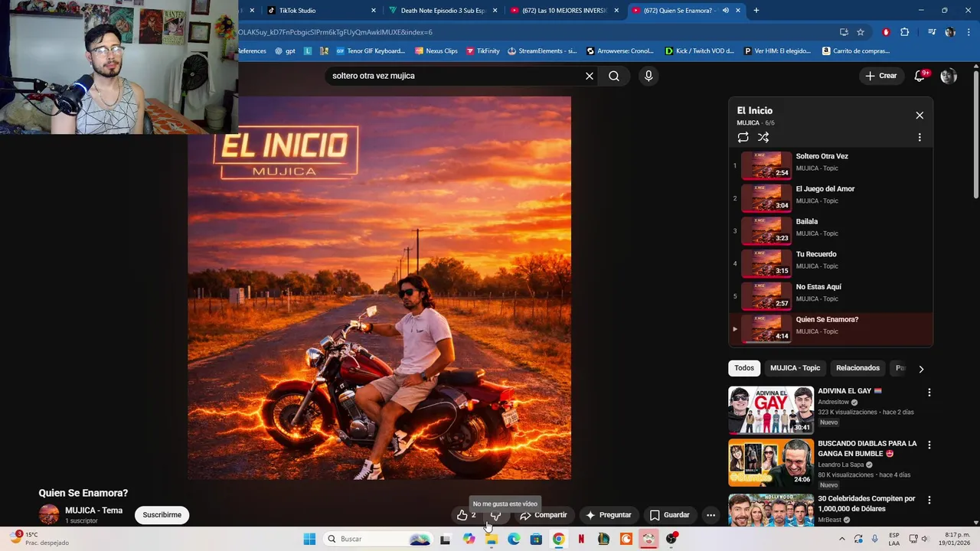Show hidden system tray icons
Viewport: 980px width, 551px height.
tap(842, 539)
